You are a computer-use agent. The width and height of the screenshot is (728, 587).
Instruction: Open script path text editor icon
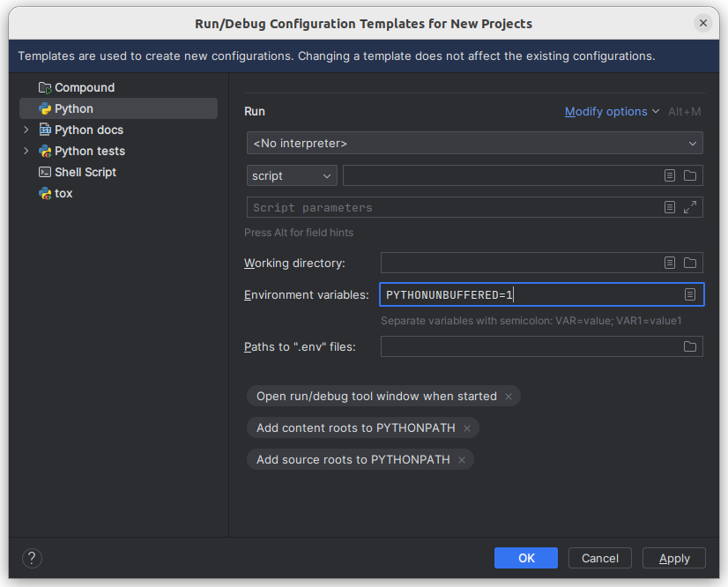(670, 175)
